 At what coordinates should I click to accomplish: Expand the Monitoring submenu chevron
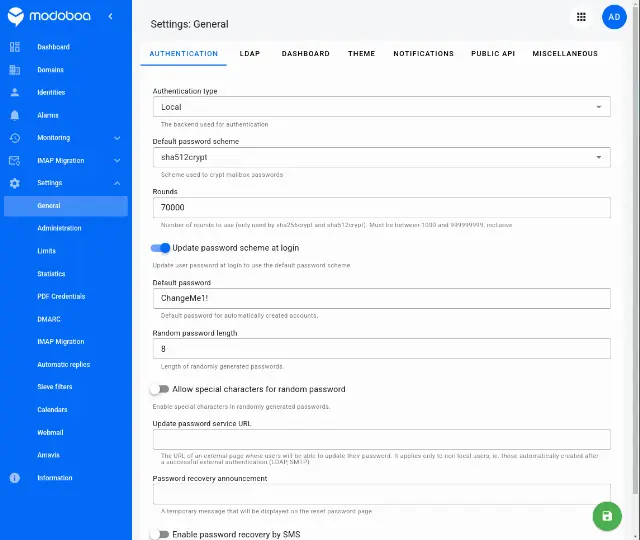pyautogui.click(x=117, y=138)
